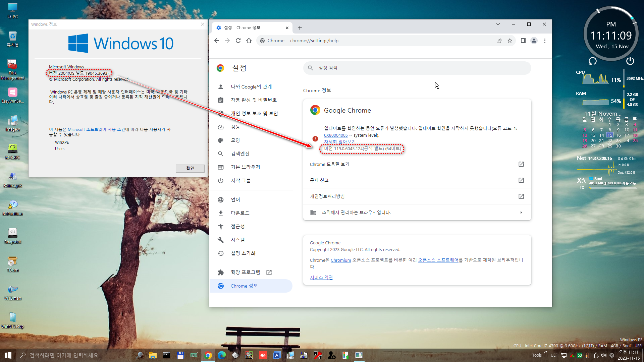
Task: Open VHDman desktop icon
Action: [x=13, y=293]
